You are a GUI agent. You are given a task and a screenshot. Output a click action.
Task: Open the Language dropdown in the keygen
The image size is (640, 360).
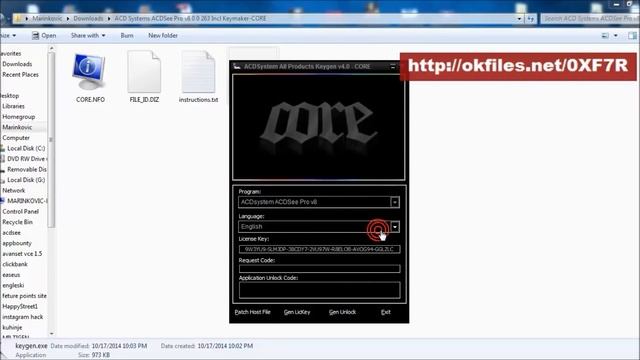click(395, 227)
